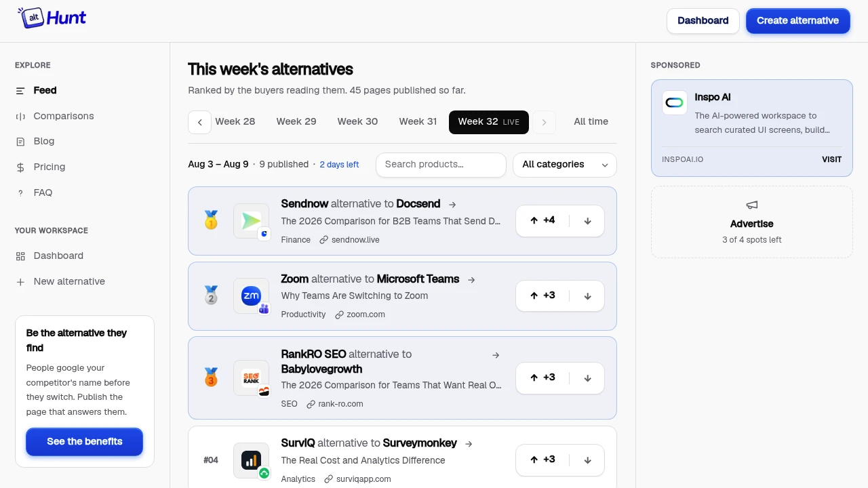This screenshot has width=868, height=488.
Task: Click the INSPOAI.IO domain text
Action: pyautogui.click(x=683, y=160)
